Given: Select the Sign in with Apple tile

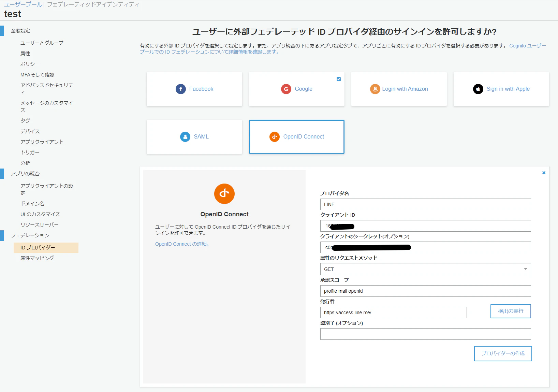Looking at the screenshot, I should click(x=501, y=89).
